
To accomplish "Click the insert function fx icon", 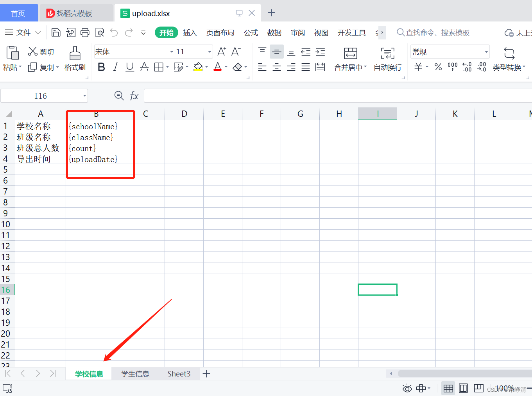I will [x=134, y=96].
